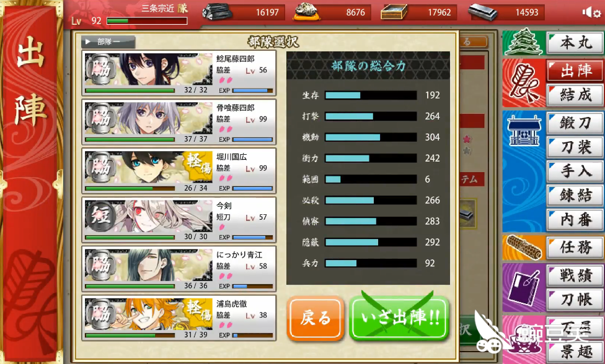Click the 戻る back button
Screen dimensions: 605x364
pyautogui.click(x=316, y=319)
